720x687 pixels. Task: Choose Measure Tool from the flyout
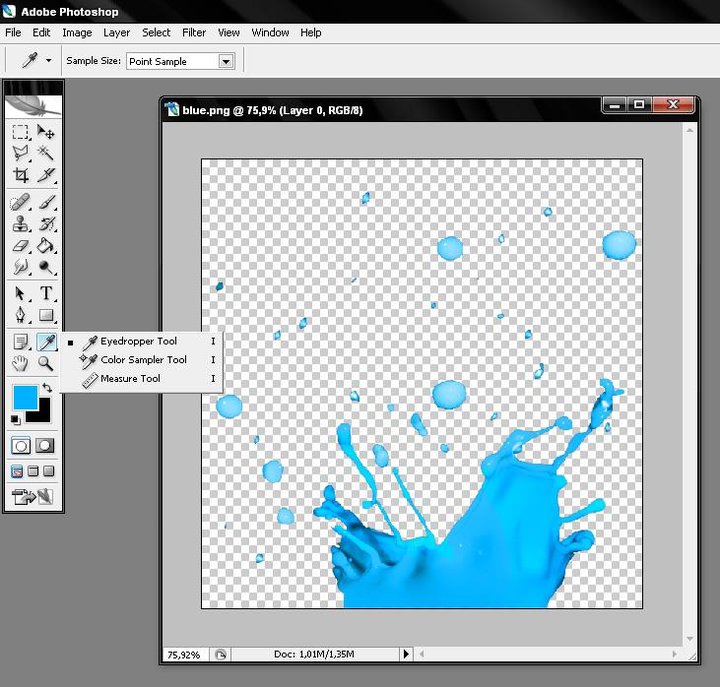point(141,378)
